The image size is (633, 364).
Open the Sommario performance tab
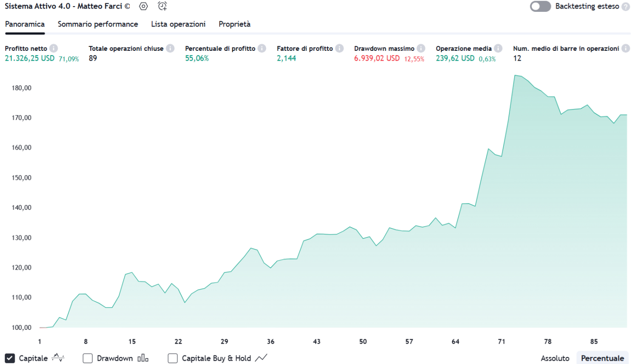click(98, 24)
